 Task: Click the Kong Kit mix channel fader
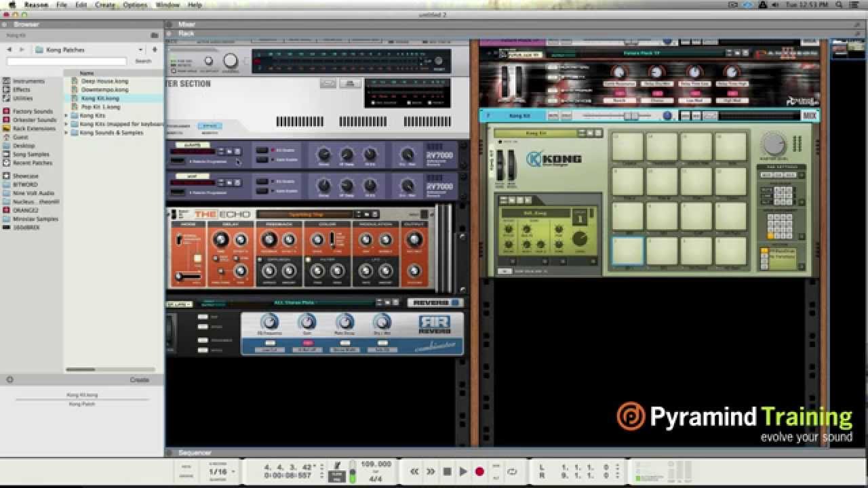coord(631,116)
